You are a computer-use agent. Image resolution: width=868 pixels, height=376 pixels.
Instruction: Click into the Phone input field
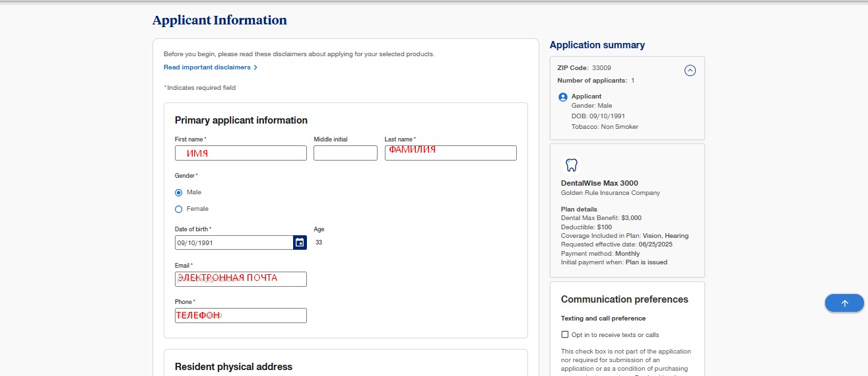tap(241, 316)
